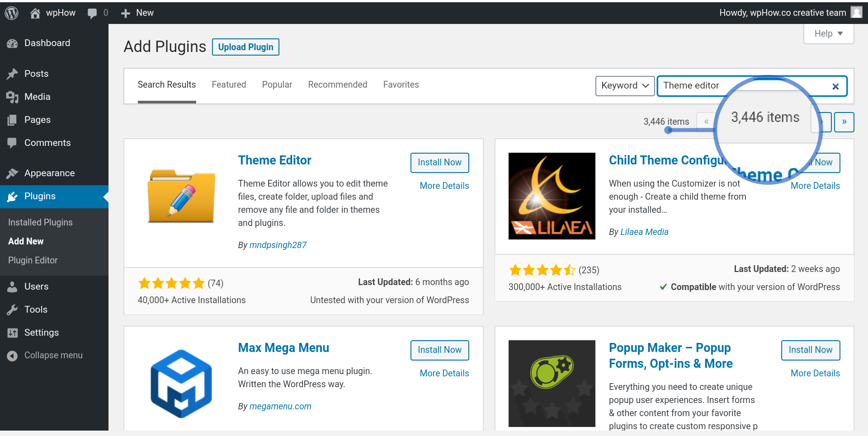Switch to the Recommended tab

point(338,85)
